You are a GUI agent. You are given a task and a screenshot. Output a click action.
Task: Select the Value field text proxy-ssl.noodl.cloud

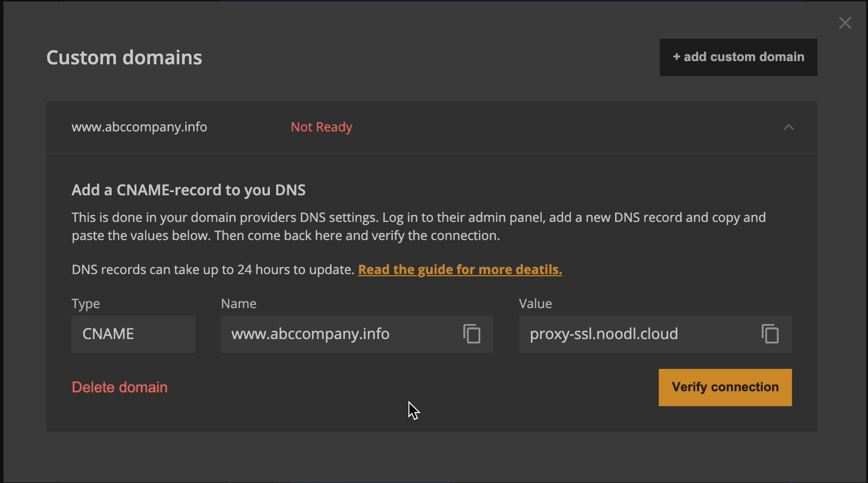coord(604,334)
